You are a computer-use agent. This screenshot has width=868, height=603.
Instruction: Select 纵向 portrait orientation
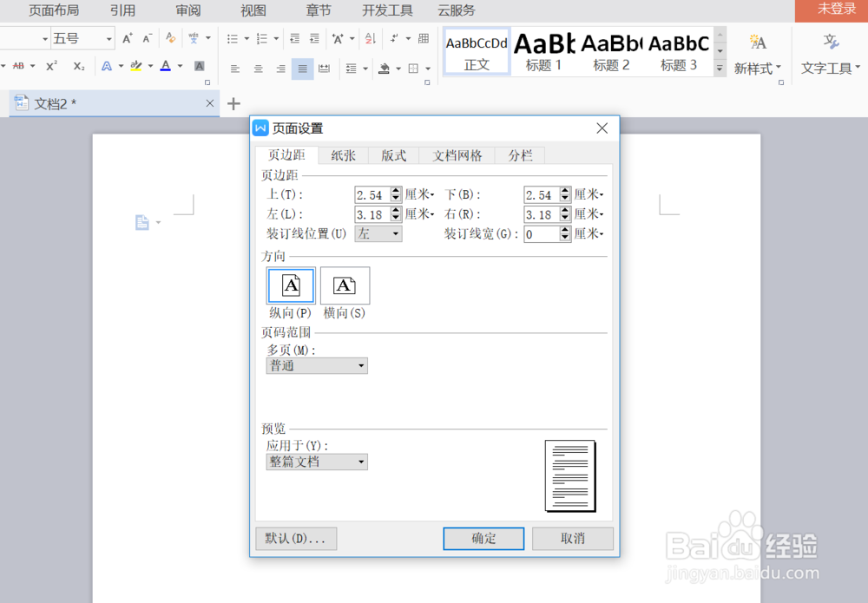290,285
